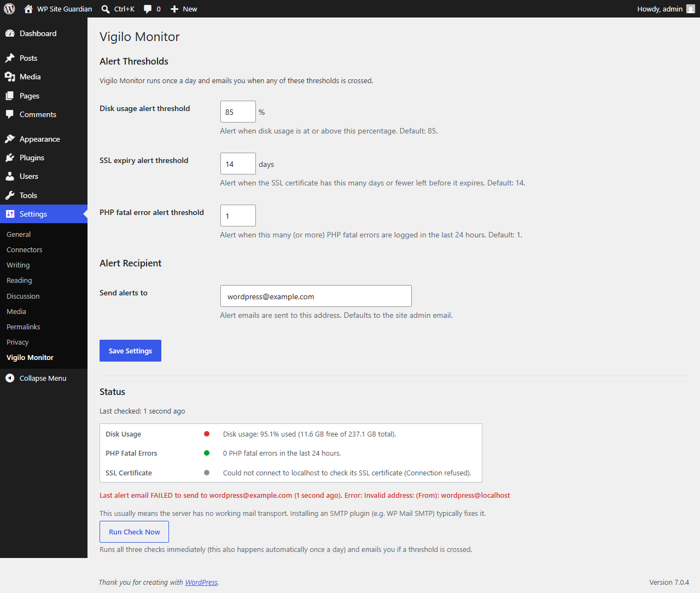700x593 pixels.
Task: Focus the SSL expiry alert threshold field
Action: [238, 164]
